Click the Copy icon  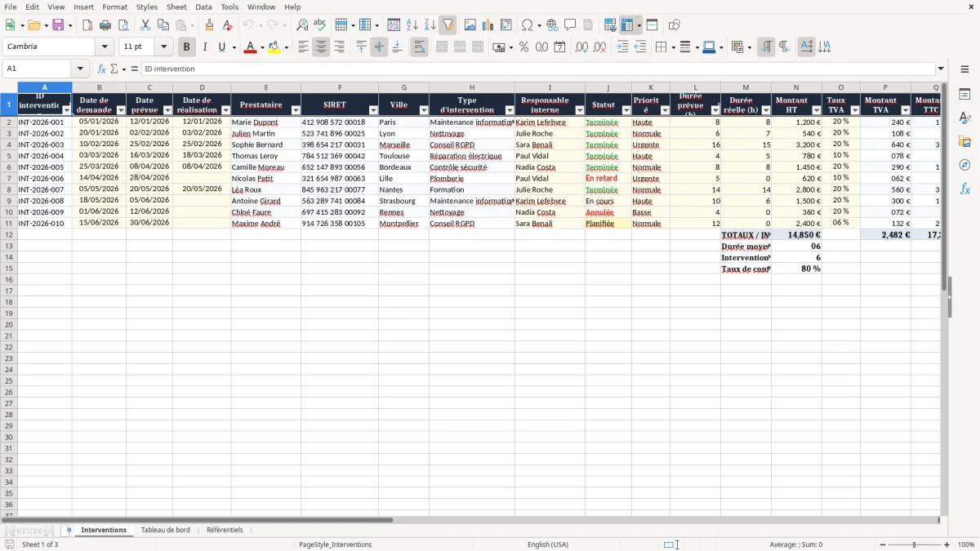tap(163, 25)
